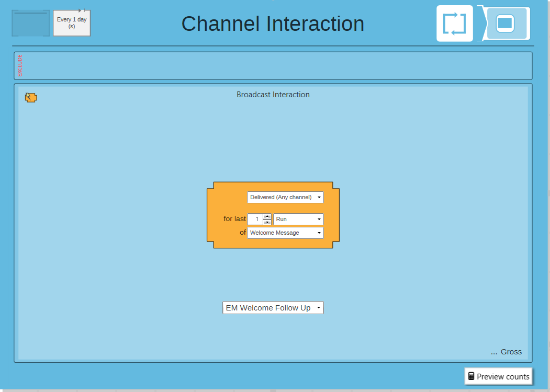Open the 'Every 1 day (s)' schedule box
This screenshot has width=550, height=392.
[72, 23]
